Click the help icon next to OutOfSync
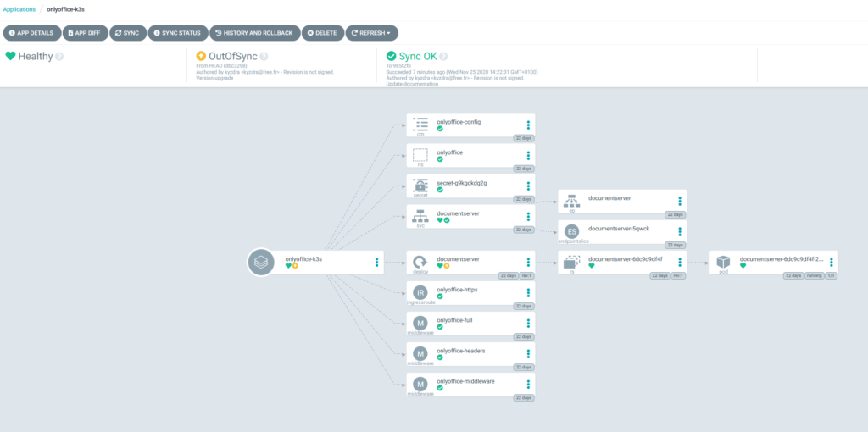The width and height of the screenshot is (868, 432). [264, 57]
